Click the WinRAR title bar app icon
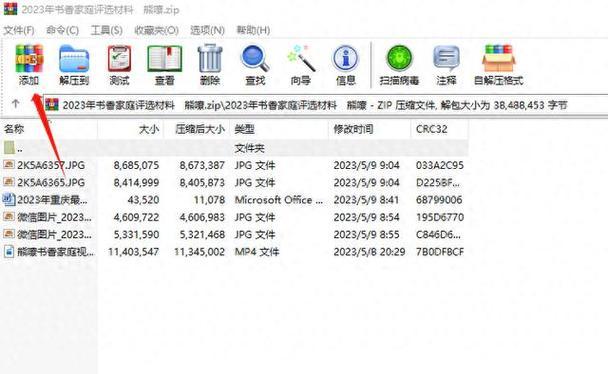608x374 pixels. 10,8
